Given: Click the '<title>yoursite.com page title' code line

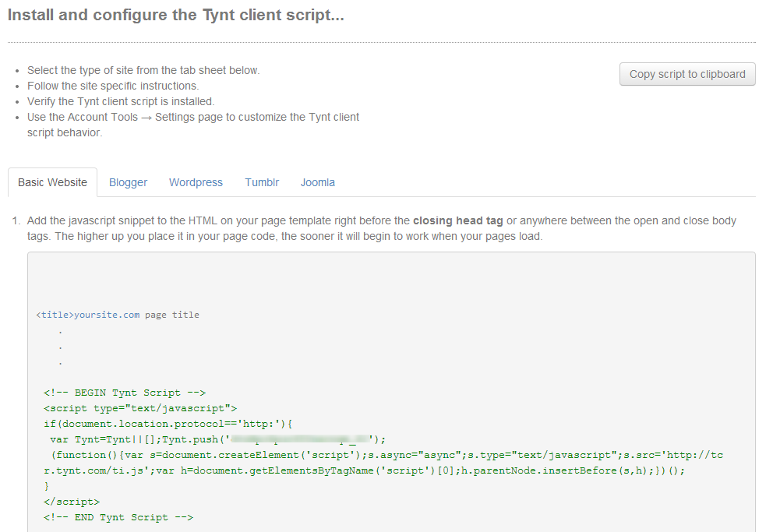Looking at the screenshot, I should pos(118,315).
